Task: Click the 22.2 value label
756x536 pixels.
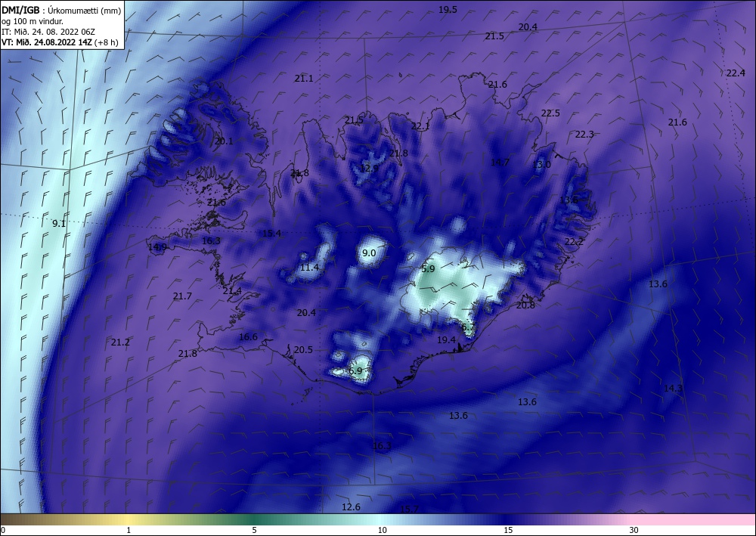Action: click(x=574, y=241)
